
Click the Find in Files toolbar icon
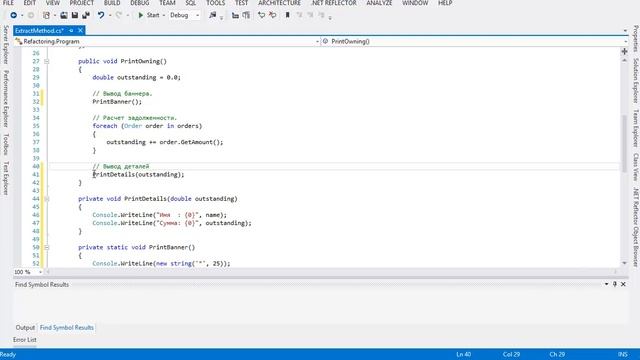pos(213,15)
